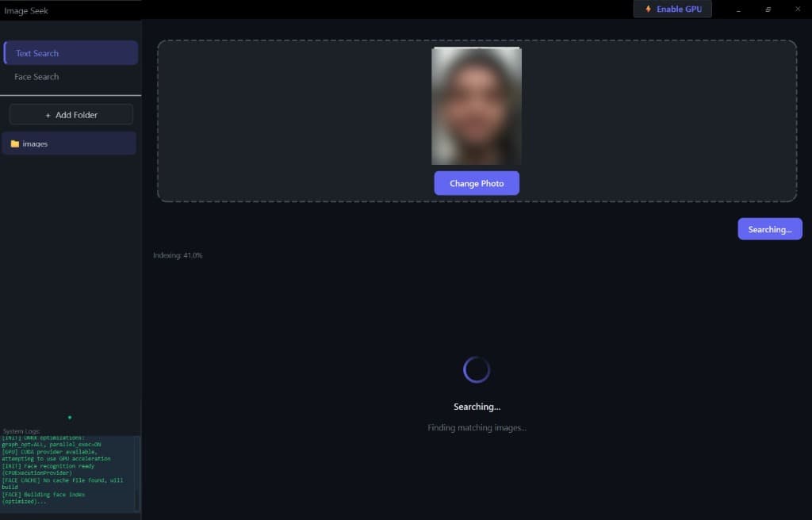
Task: Click the Add Folder button
Action: tap(71, 114)
